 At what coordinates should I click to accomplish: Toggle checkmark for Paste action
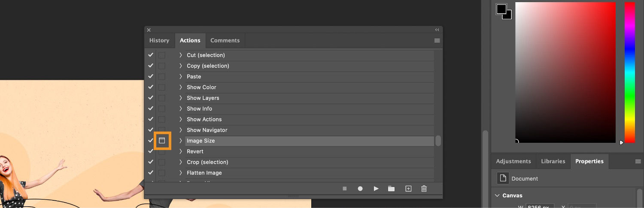150,76
